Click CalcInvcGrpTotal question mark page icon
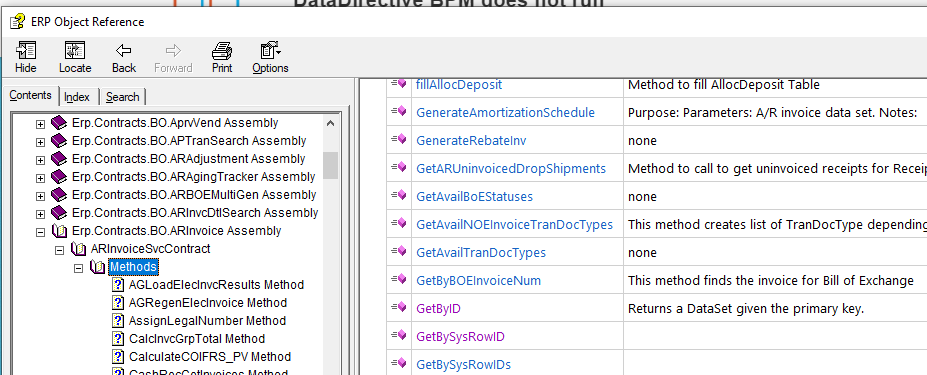The height and width of the screenshot is (375, 927). (x=118, y=339)
